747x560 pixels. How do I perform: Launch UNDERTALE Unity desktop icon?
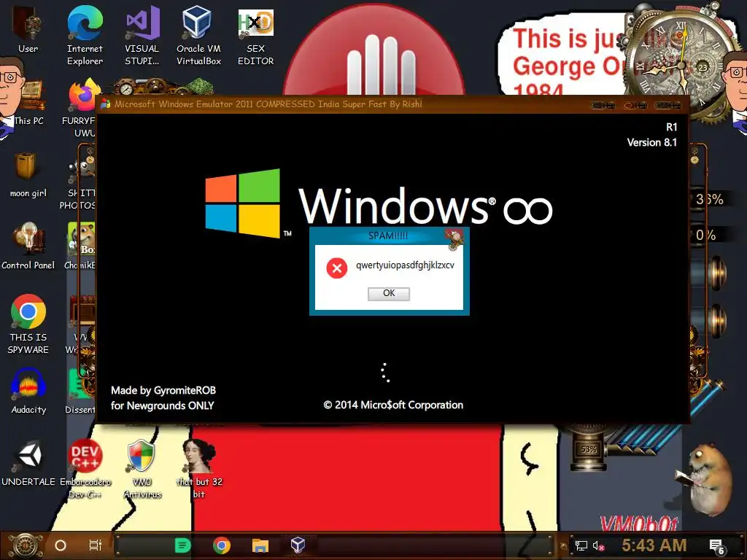(x=28, y=463)
